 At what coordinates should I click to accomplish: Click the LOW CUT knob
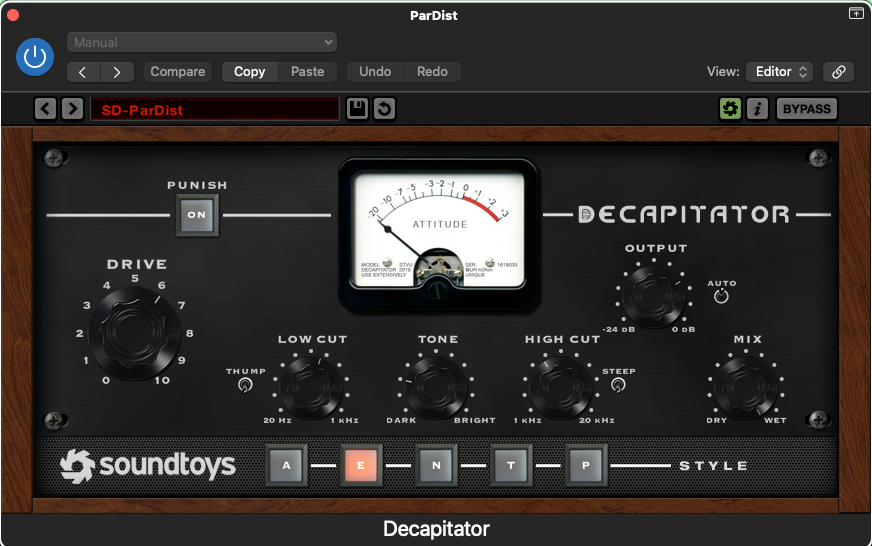click(311, 388)
